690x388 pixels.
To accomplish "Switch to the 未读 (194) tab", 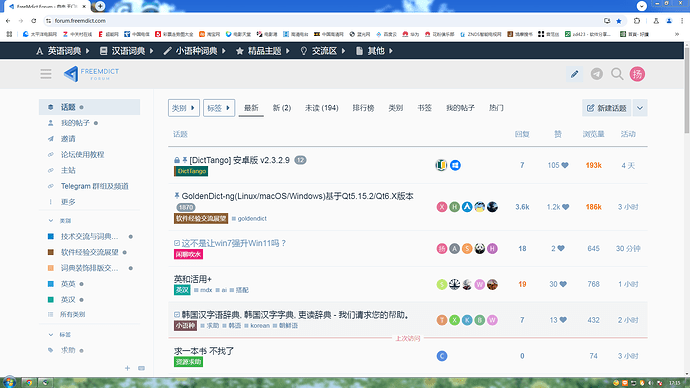I will (322, 108).
